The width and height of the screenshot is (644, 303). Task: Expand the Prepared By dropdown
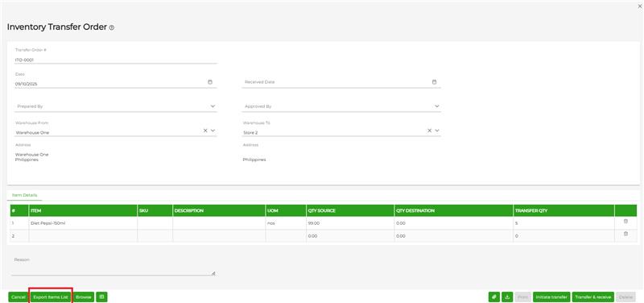[x=213, y=106]
